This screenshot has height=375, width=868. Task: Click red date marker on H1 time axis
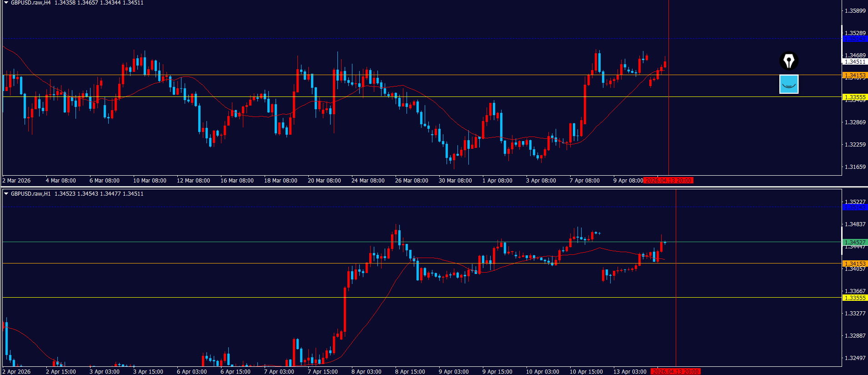(676, 372)
